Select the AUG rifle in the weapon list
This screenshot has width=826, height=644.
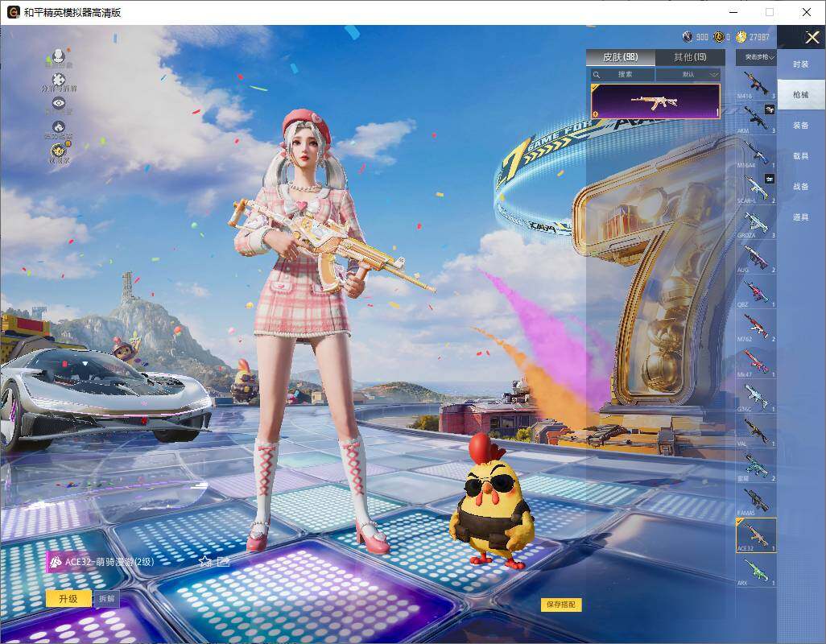click(x=756, y=257)
